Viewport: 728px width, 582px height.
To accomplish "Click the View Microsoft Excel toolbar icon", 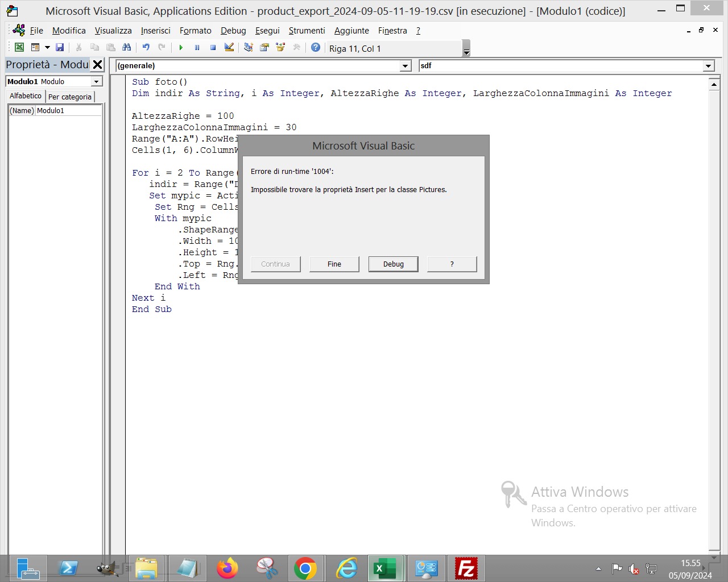I will pyautogui.click(x=19, y=48).
